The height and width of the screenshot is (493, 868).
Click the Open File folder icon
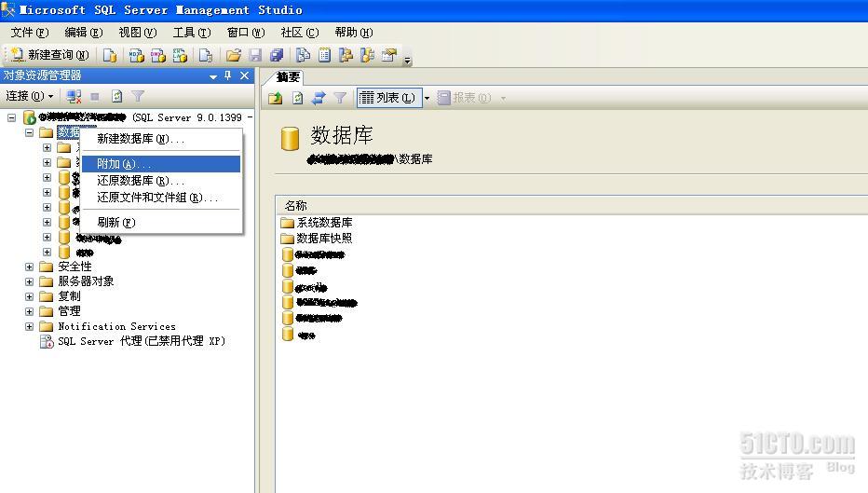click(x=233, y=55)
